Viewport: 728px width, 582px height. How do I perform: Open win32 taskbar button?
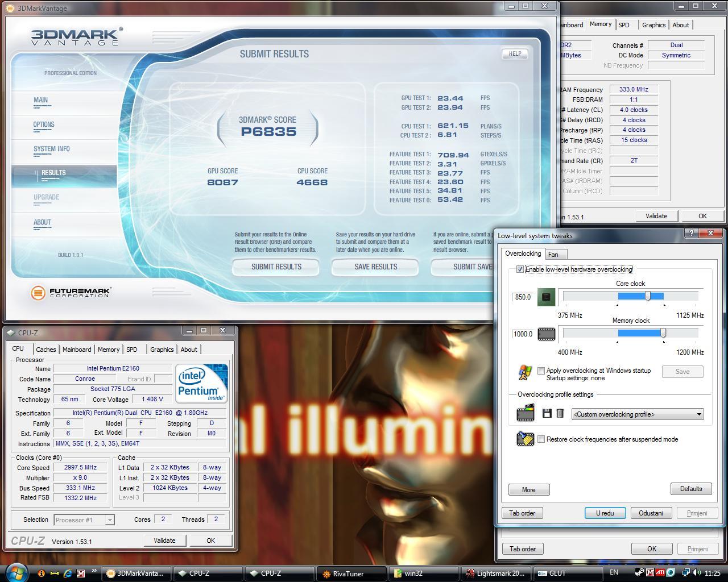tap(423, 573)
